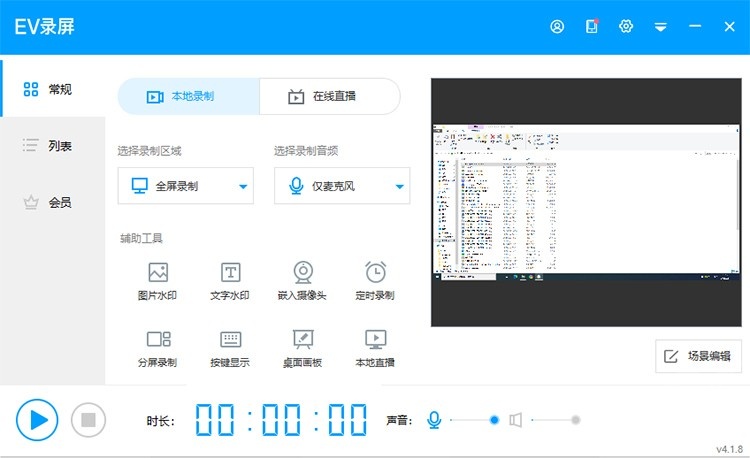
Task: Open the title bar dropdown menu icon
Action: 661,27
